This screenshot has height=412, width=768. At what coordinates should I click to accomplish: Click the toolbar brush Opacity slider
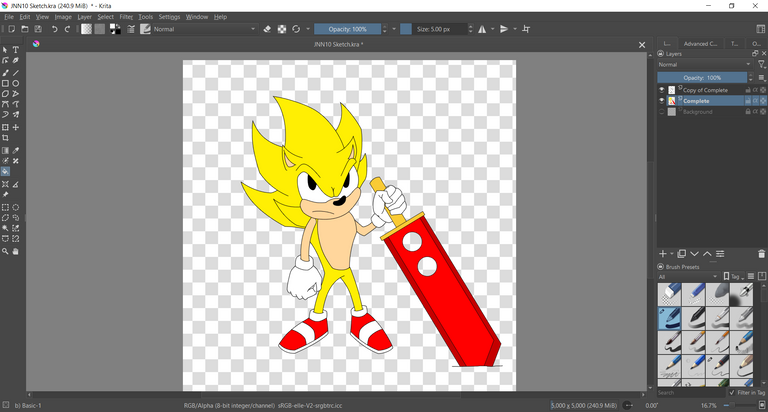tap(347, 29)
